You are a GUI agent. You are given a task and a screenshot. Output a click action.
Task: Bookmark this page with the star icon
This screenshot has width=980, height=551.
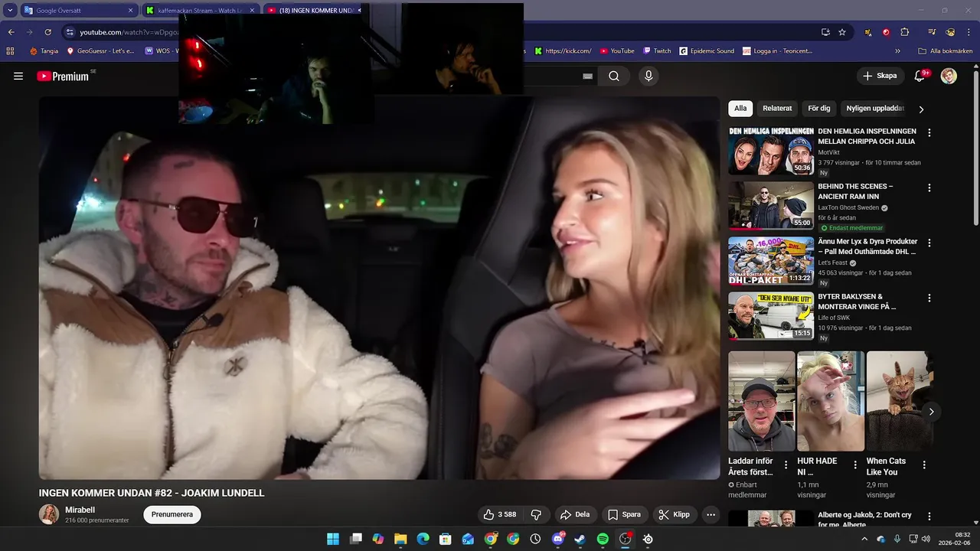(x=842, y=32)
